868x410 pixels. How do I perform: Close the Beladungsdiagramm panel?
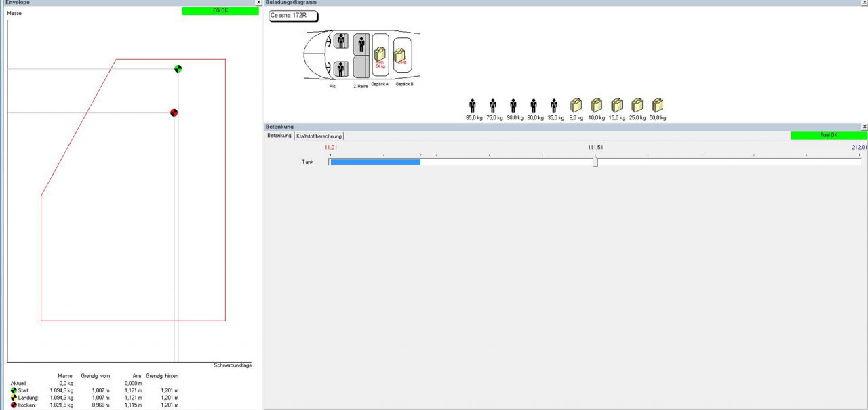[864, 3]
